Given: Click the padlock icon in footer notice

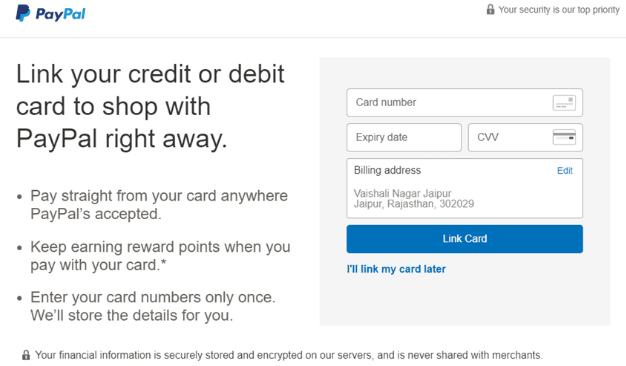Looking at the screenshot, I should 26,355.
